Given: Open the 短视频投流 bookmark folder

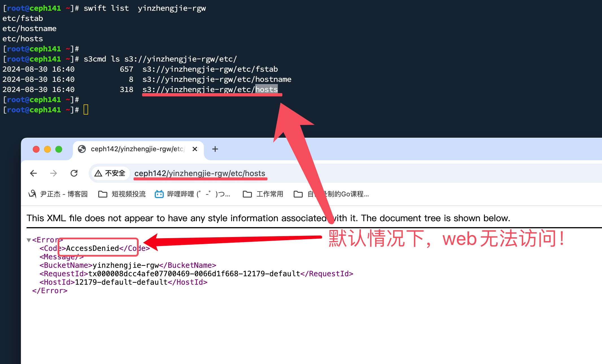Looking at the screenshot, I should click(x=122, y=194).
